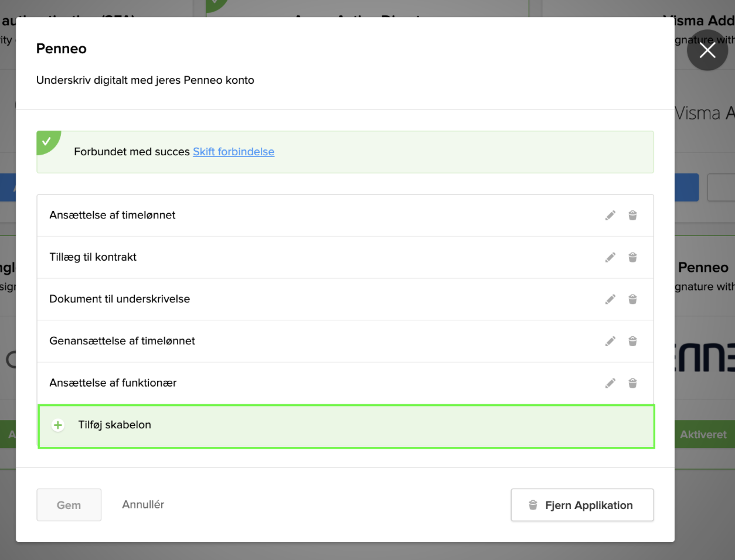This screenshot has width=735, height=560.
Task: Delete the 'Tillæg til kontrakt' template
Action: click(632, 257)
